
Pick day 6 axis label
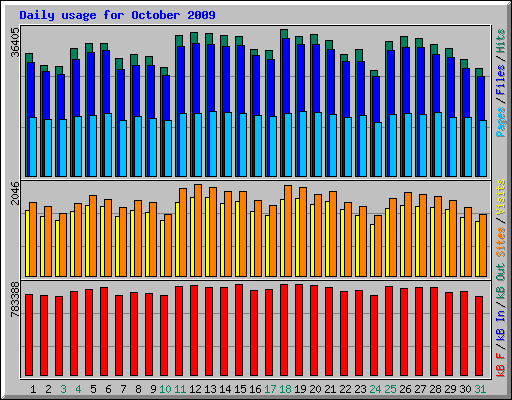[108, 389]
